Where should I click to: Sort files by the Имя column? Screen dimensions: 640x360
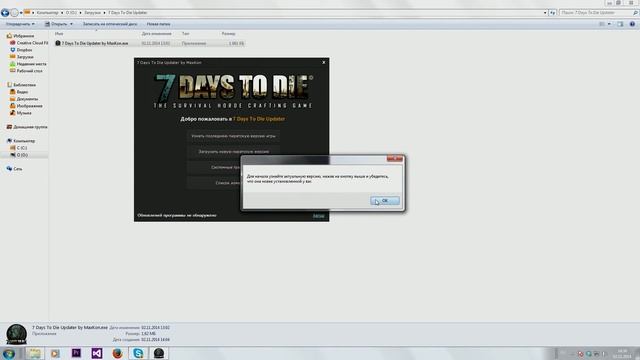[x=59, y=34]
